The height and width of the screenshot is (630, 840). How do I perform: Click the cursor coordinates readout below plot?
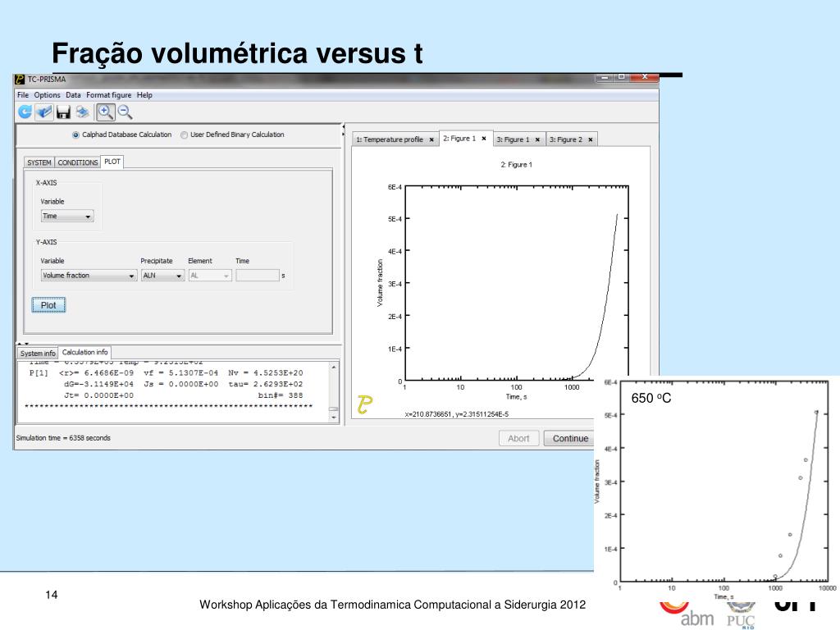coord(457,414)
